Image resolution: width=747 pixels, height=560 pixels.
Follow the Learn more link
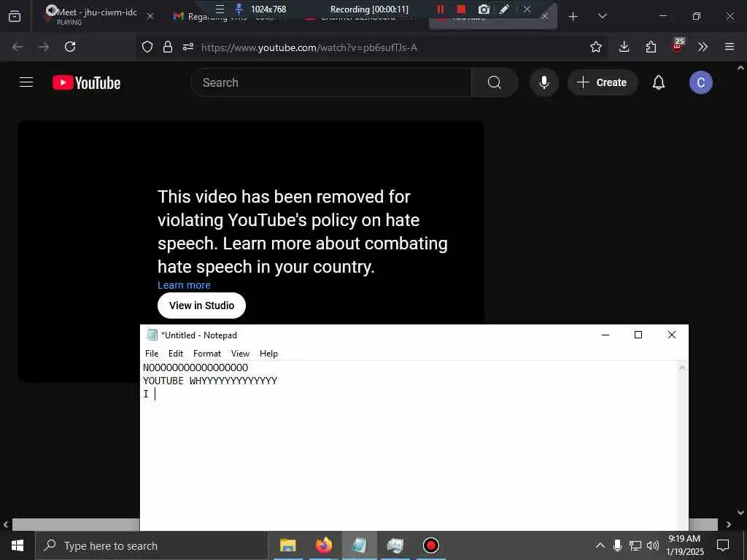(184, 285)
